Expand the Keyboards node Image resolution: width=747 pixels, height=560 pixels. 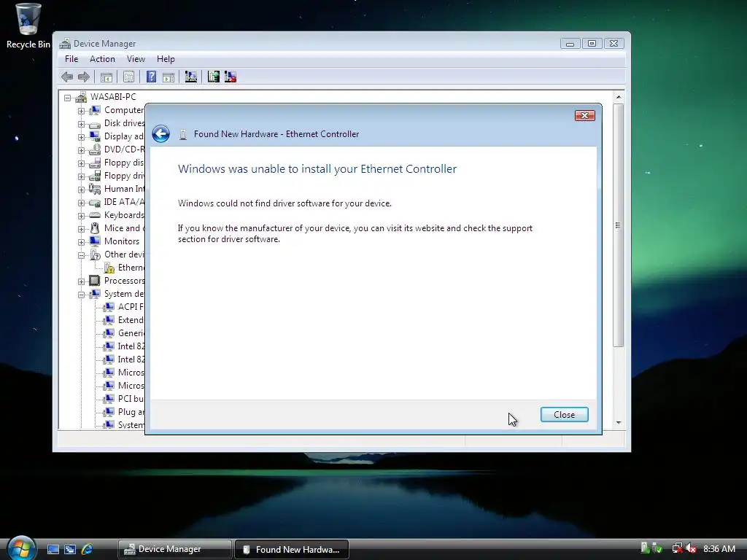(82, 216)
